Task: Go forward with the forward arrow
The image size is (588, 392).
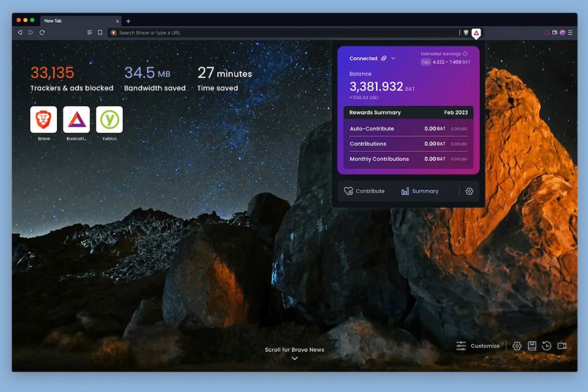Action: pos(31,32)
